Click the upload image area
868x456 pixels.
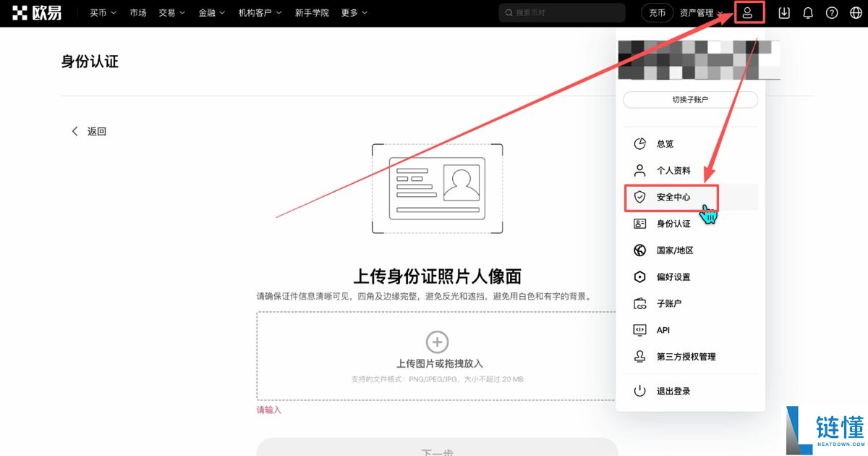(437, 355)
